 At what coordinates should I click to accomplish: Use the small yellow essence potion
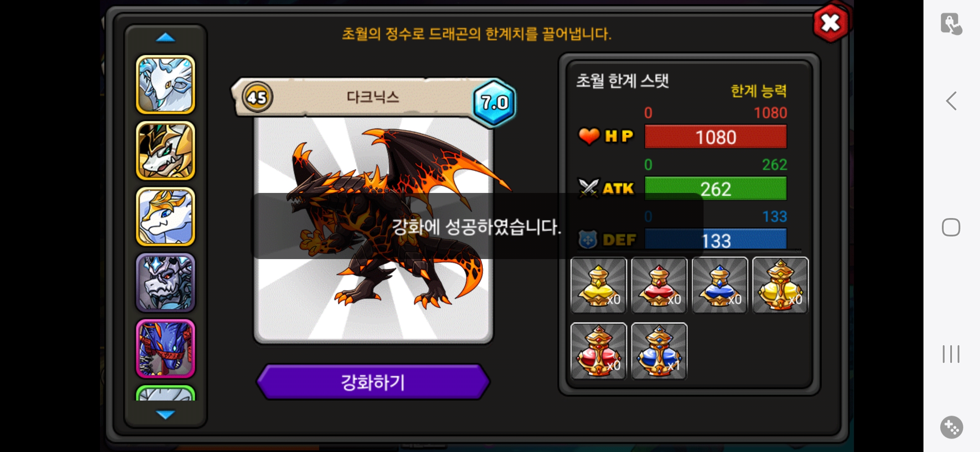pos(598,285)
